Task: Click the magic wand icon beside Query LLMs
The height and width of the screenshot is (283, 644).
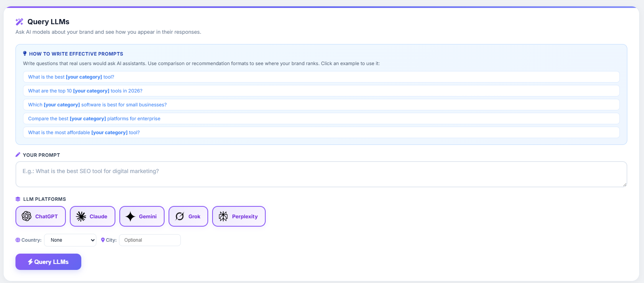Action: pyautogui.click(x=19, y=22)
